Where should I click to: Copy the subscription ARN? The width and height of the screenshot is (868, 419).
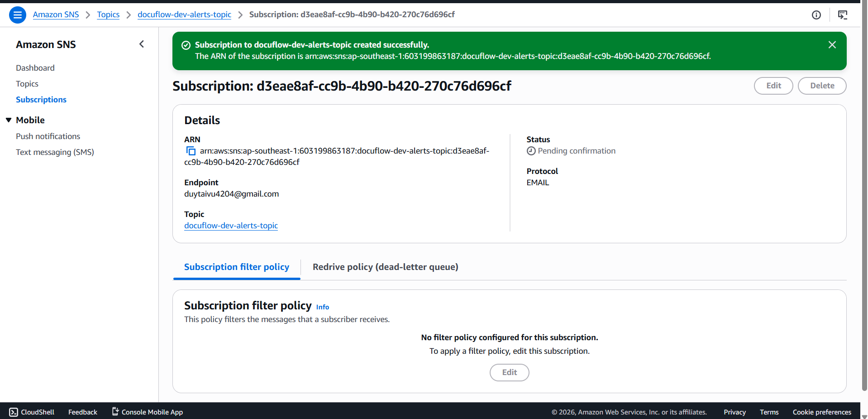point(191,151)
